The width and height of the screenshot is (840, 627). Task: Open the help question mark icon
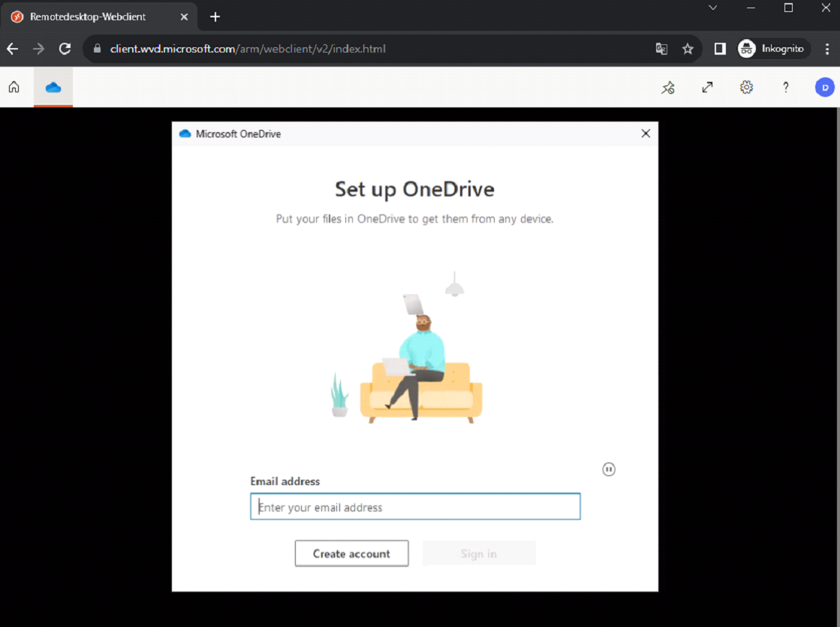tap(785, 87)
